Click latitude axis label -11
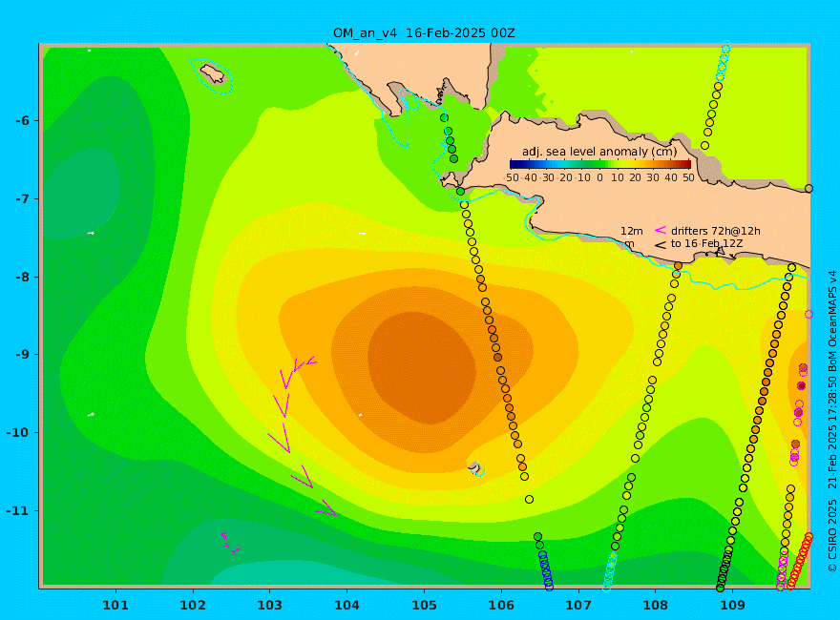Screen dimensions: 840x620 coord(18,510)
